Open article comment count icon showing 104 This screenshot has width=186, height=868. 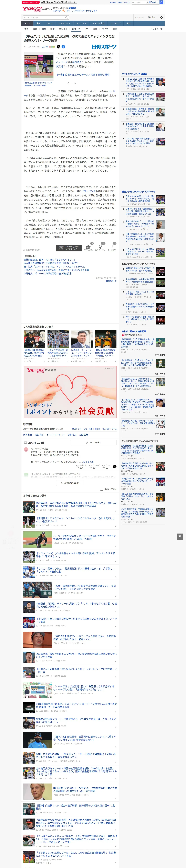[x=45, y=47]
